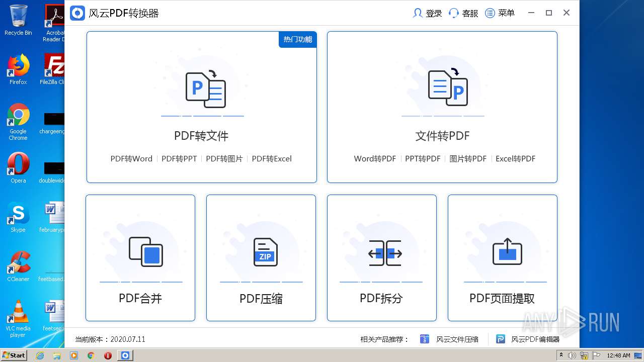Click the 风云PDF转换器 app logo icon
Image resolution: width=644 pixels, height=362 pixels.
pos(77,13)
